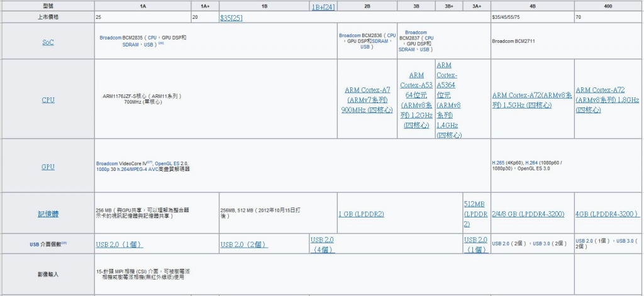Screen dimensions: 644x296
Task: Select the 3B+ column header
Action: (x=449, y=6)
